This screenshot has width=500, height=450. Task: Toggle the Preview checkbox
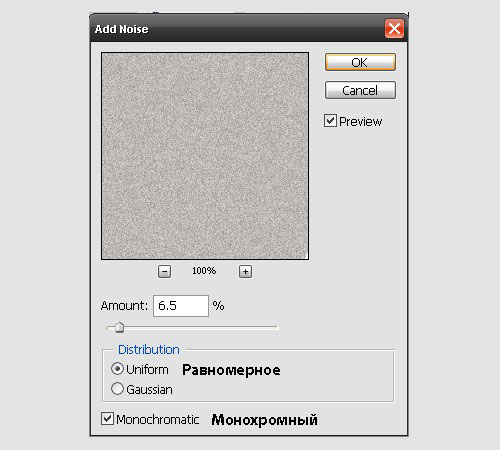click(x=330, y=121)
